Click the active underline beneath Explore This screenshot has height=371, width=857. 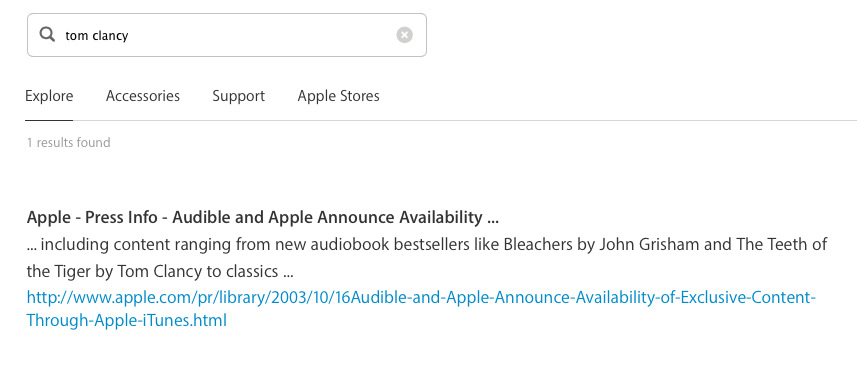[x=49, y=120]
